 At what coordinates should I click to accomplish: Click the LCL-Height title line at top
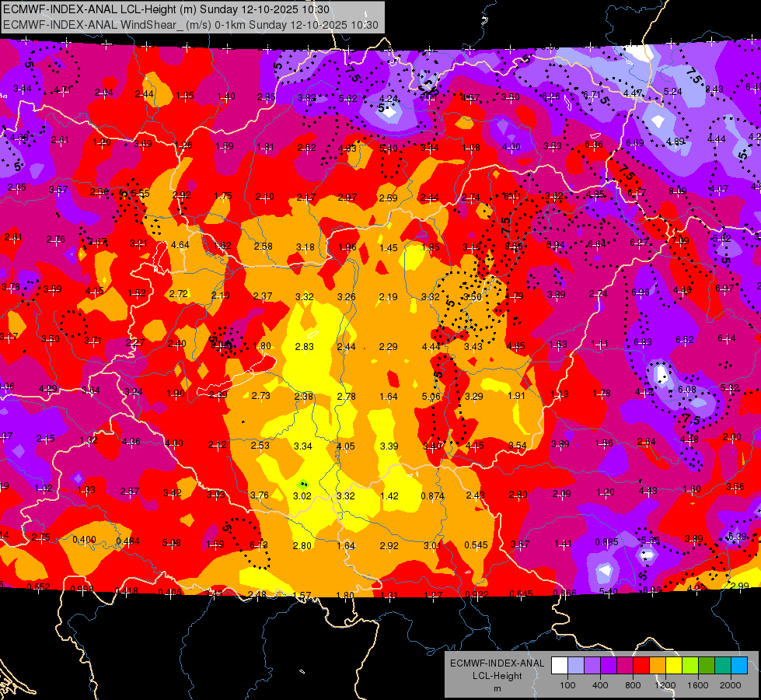(x=166, y=9)
